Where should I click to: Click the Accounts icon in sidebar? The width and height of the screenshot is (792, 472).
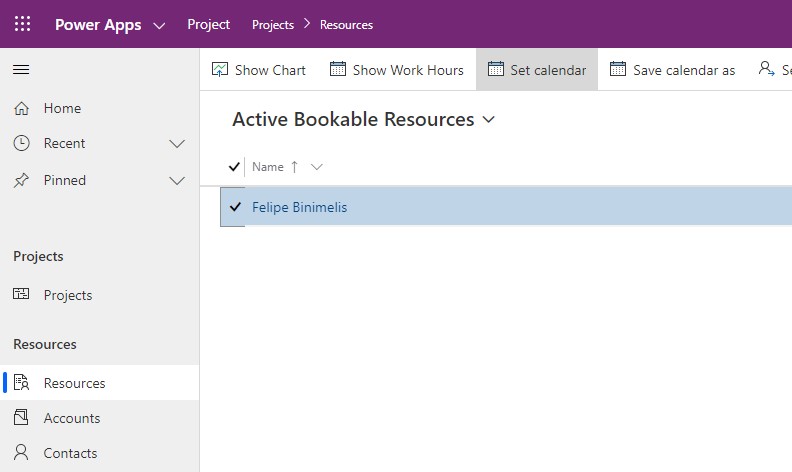tap(21, 417)
